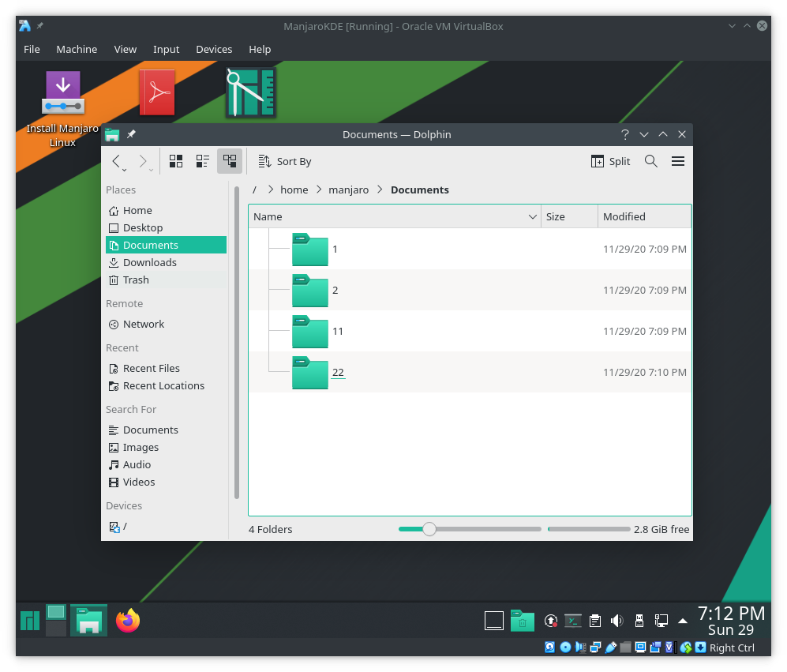Viewport: 787px width, 672px height.
Task: Sort by Size column header
Action: tap(570, 217)
